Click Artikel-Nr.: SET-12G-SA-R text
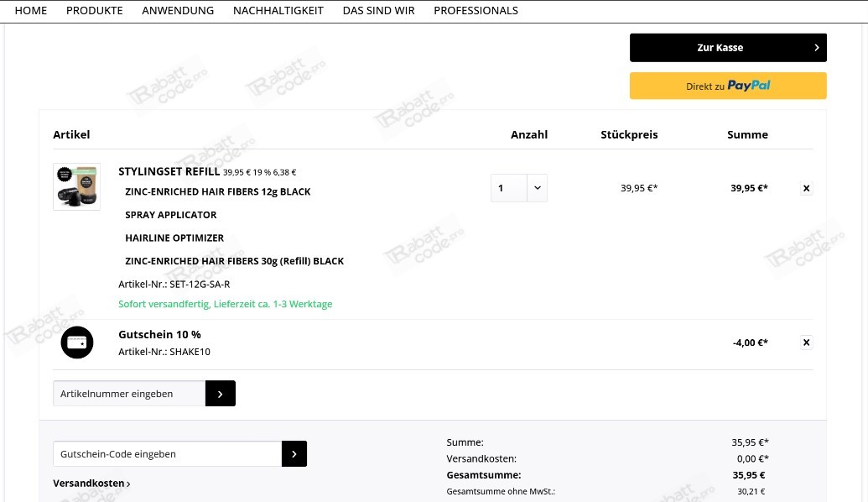 click(174, 285)
